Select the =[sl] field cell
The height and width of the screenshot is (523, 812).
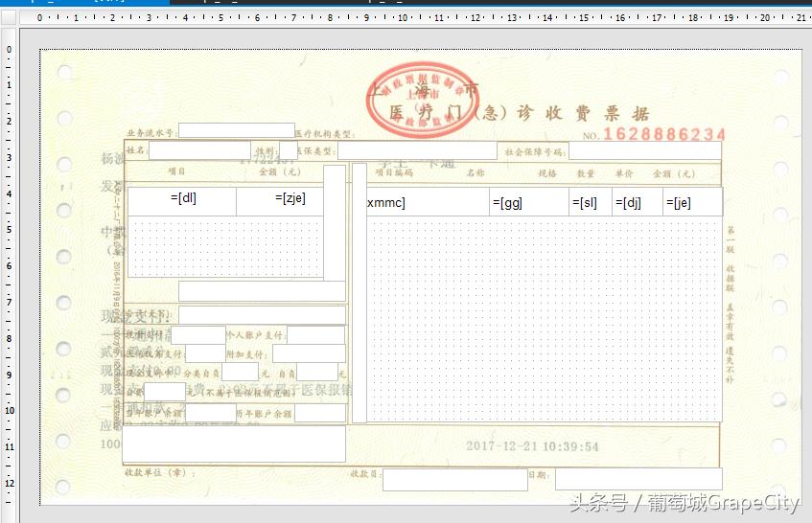pos(591,202)
